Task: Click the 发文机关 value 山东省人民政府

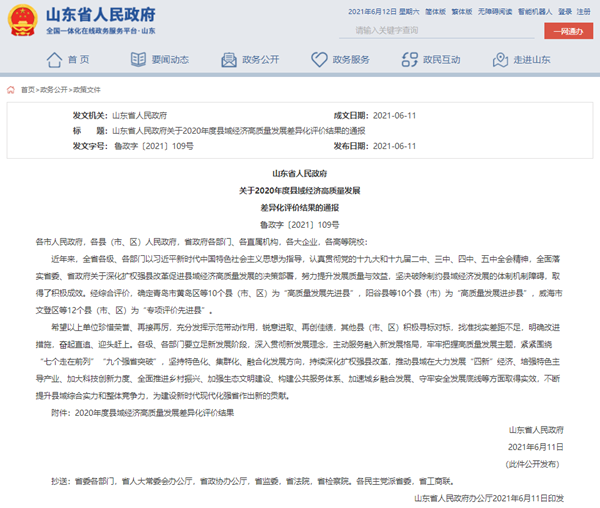Action: coord(139,116)
